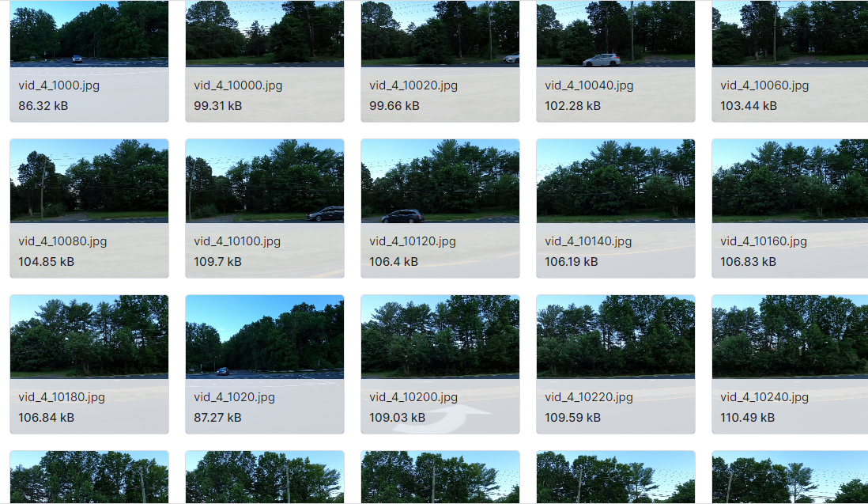Open the vid_4_10080.jpg image preview
The height and width of the screenshot is (504, 868).
89,180
